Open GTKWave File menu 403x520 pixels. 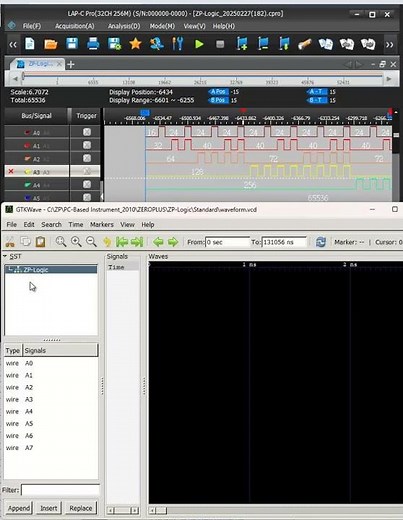click(x=12, y=225)
